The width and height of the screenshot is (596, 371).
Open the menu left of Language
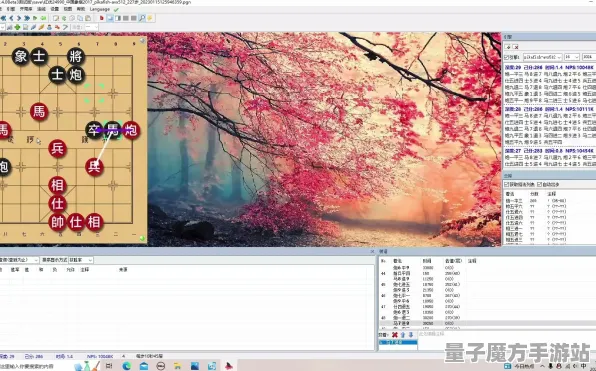click(81, 9)
